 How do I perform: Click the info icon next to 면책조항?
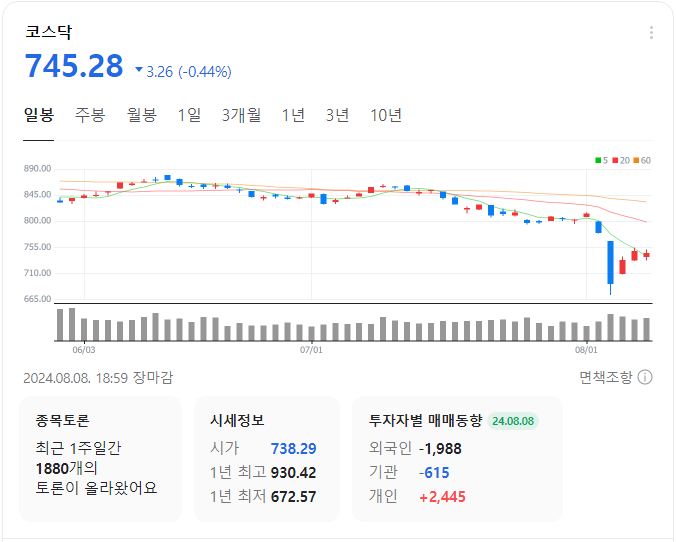(645, 377)
